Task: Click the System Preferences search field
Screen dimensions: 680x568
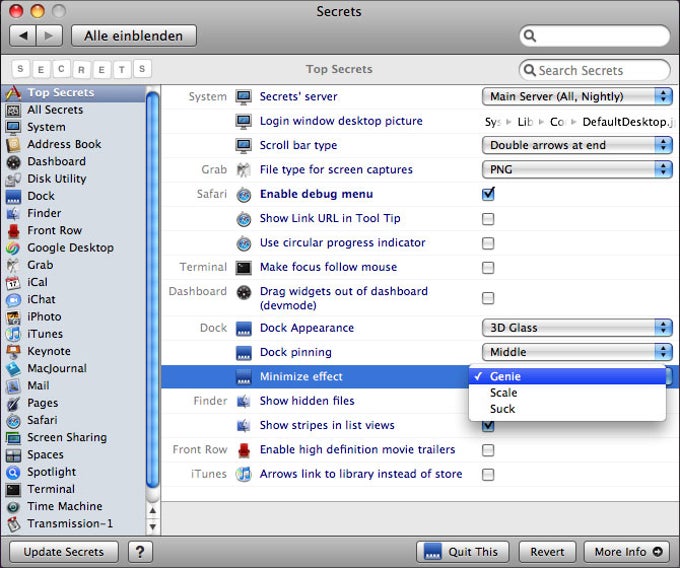Action: pyautogui.click(x=595, y=36)
